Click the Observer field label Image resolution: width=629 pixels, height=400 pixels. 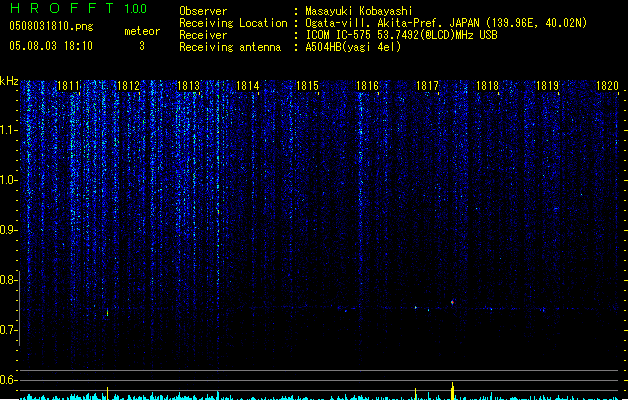pos(203,11)
